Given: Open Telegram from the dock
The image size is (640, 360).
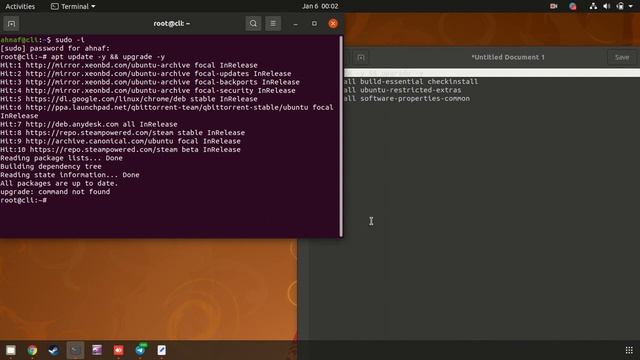Looking at the screenshot, I should pos(140,350).
